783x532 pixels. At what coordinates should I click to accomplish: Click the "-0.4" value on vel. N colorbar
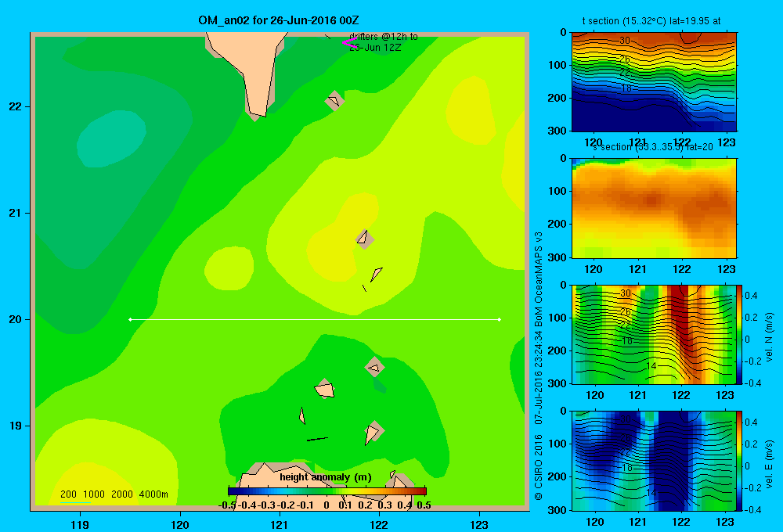(751, 383)
